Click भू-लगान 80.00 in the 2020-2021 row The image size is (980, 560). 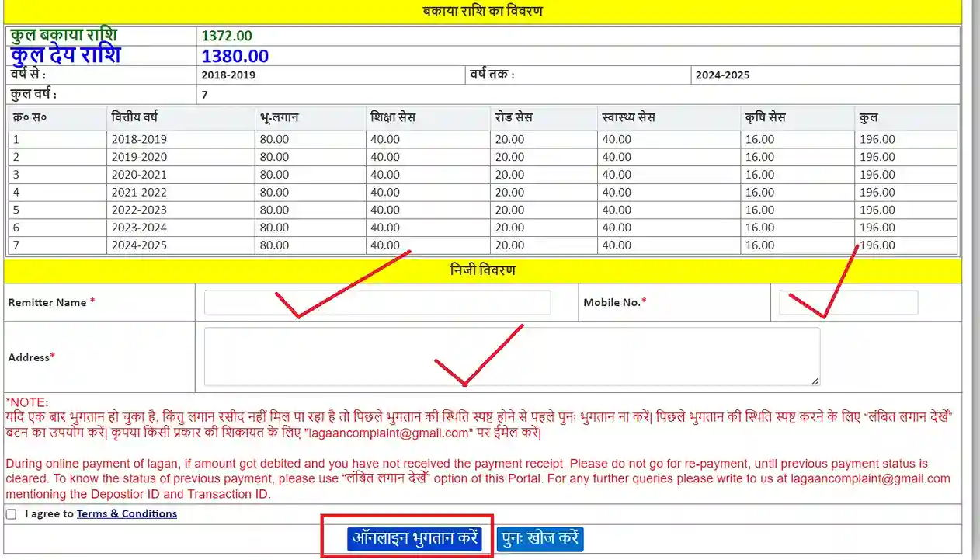coord(274,175)
